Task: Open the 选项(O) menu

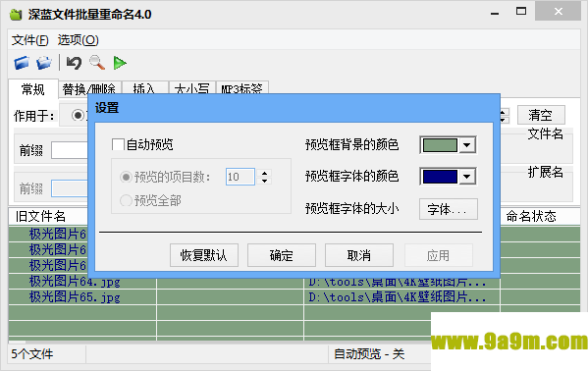Action: pos(78,40)
